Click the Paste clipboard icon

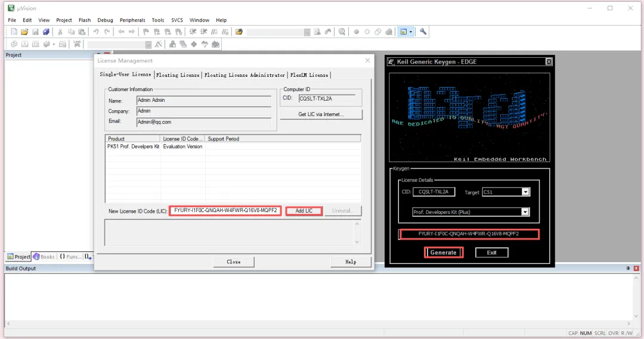(82, 32)
